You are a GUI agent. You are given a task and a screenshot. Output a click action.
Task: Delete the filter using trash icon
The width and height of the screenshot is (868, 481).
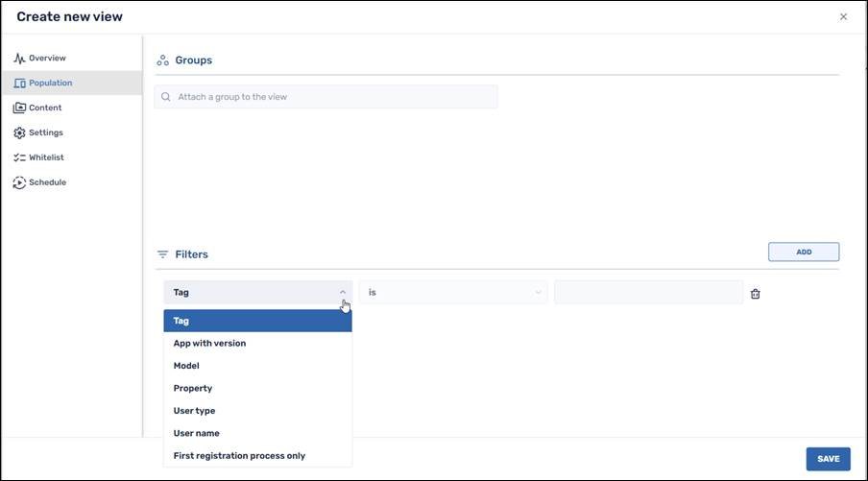[x=755, y=294]
